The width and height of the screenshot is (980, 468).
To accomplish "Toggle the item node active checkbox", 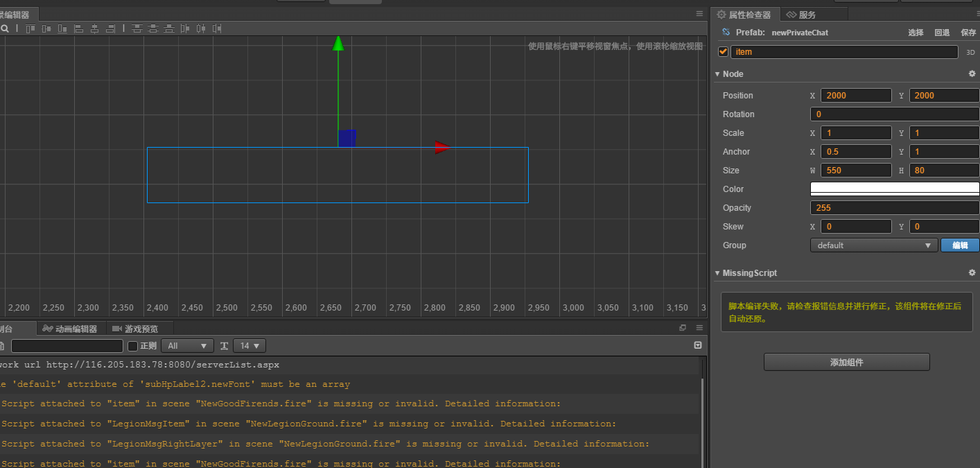I will coord(724,52).
